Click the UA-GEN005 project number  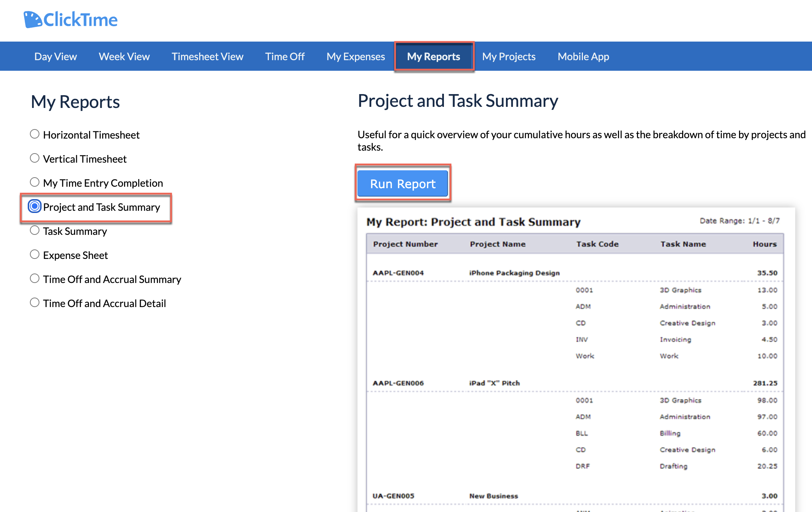click(x=393, y=496)
